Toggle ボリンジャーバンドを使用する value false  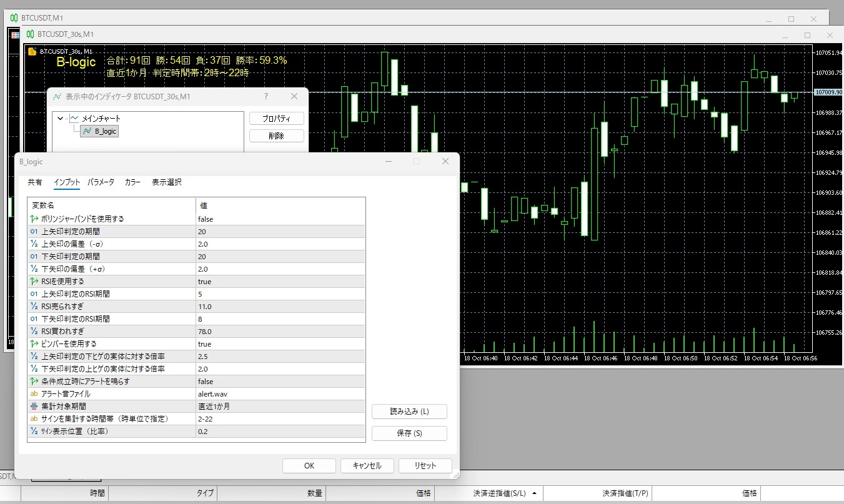point(281,219)
